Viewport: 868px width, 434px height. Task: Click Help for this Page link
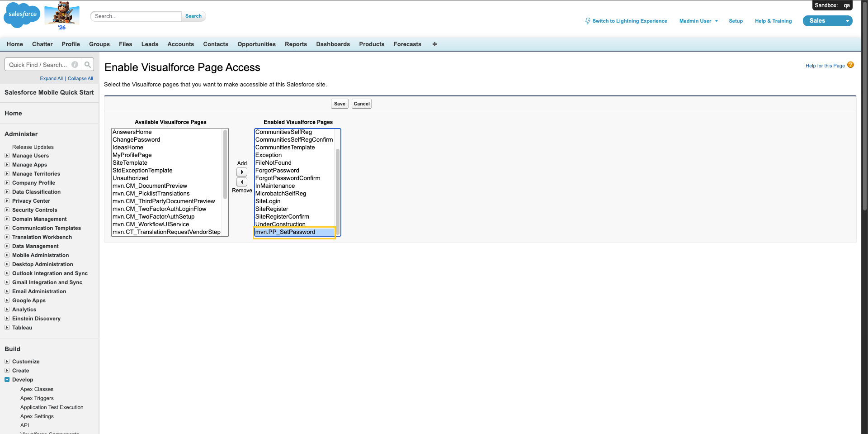click(825, 66)
